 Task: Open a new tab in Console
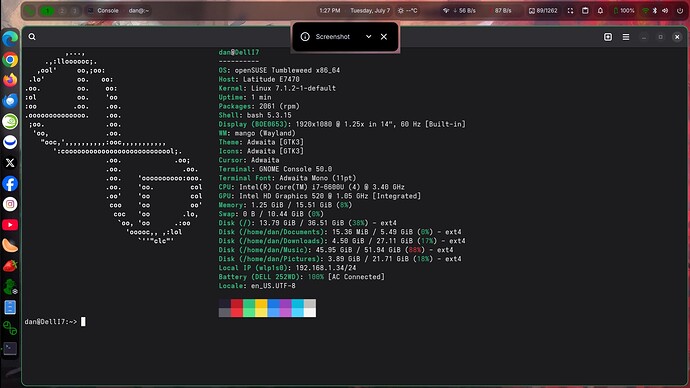point(608,37)
